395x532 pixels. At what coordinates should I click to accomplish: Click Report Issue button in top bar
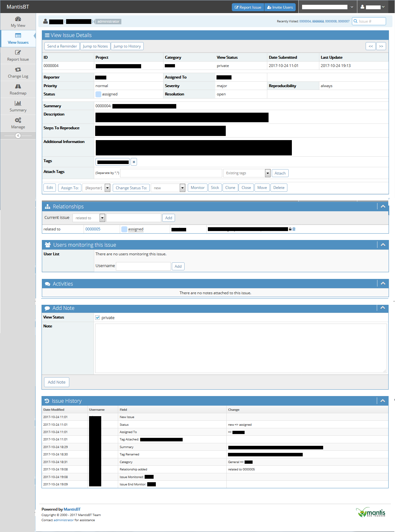coord(248,7)
